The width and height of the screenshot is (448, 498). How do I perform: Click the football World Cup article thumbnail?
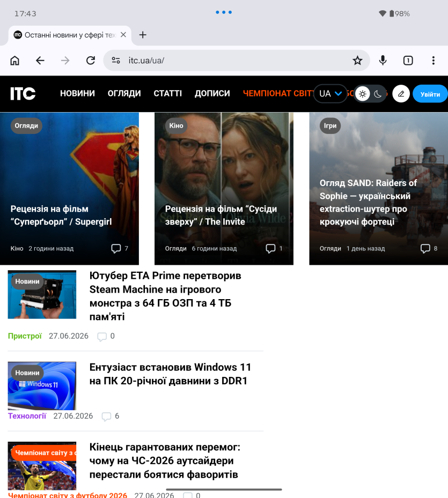pos(42,466)
